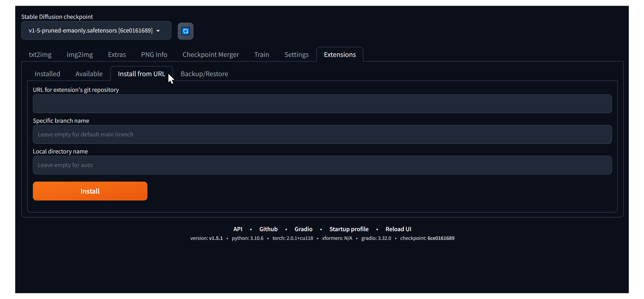Click the 'gradio: 3.32.0' footer text

(x=376, y=238)
